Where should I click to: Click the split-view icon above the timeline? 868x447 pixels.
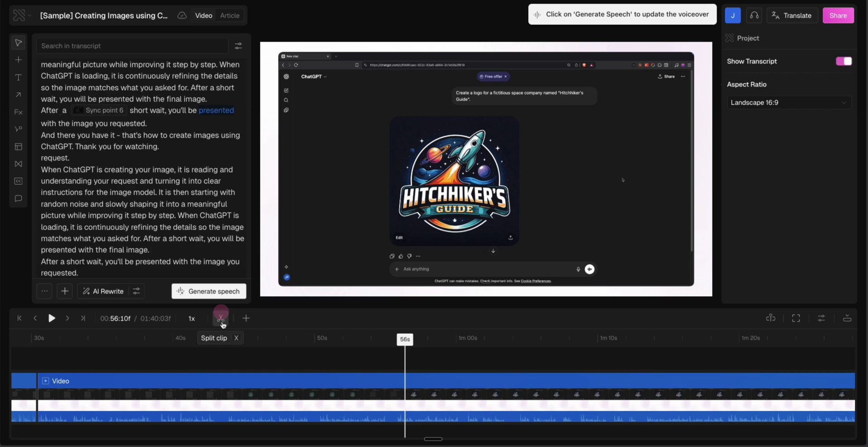tap(771, 318)
